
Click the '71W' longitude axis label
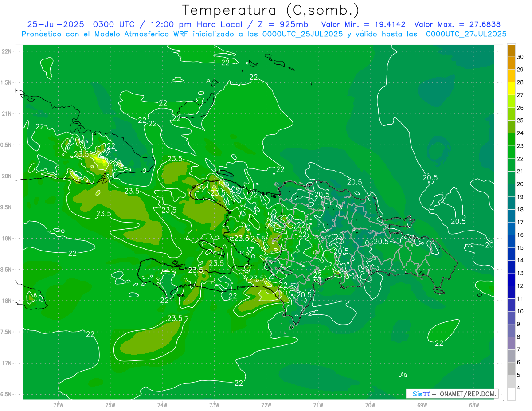click(318, 405)
